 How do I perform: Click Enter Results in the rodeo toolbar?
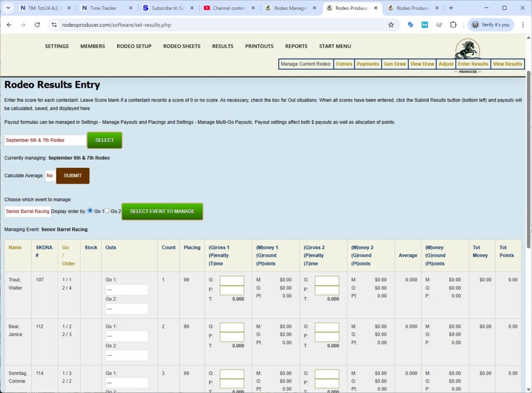[473, 64]
